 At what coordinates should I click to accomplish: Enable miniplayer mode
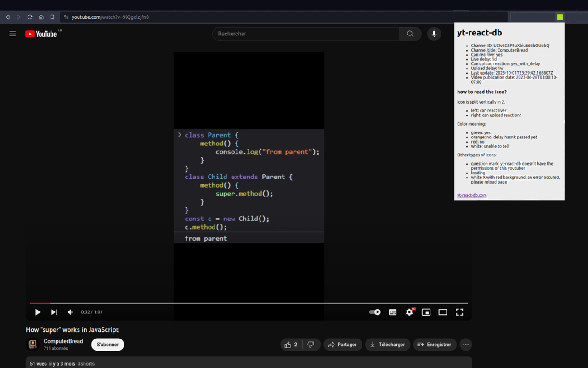tap(426, 312)
